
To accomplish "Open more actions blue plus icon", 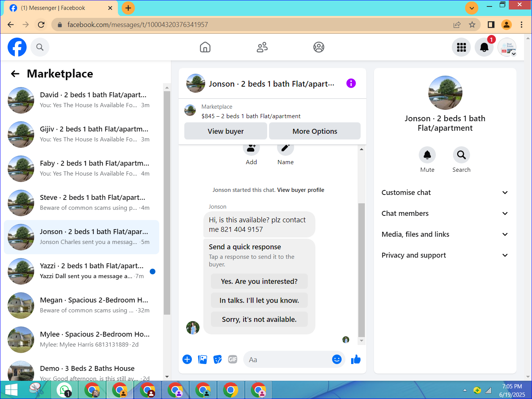I will (187, 359).
